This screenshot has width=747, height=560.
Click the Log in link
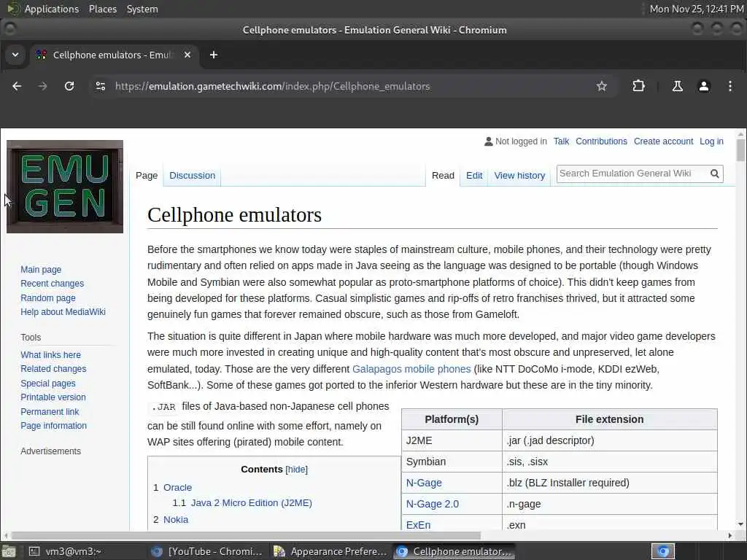pyautogui.click(x=711, y=141)
